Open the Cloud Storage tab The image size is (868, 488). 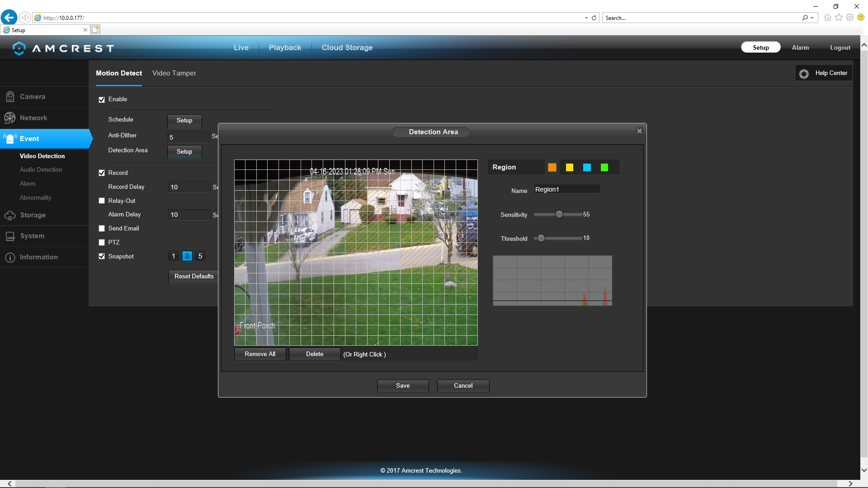pos(347,48)
